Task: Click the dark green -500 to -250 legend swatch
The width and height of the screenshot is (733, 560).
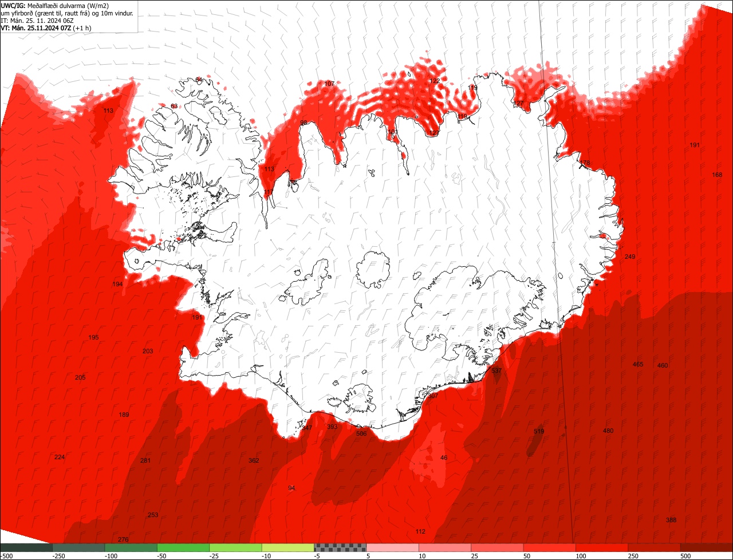Action: 26,547
